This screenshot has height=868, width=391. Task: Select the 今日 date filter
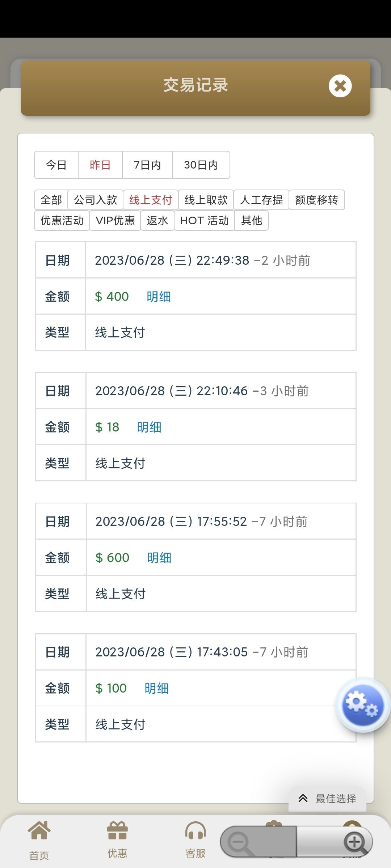coord(56,165)
